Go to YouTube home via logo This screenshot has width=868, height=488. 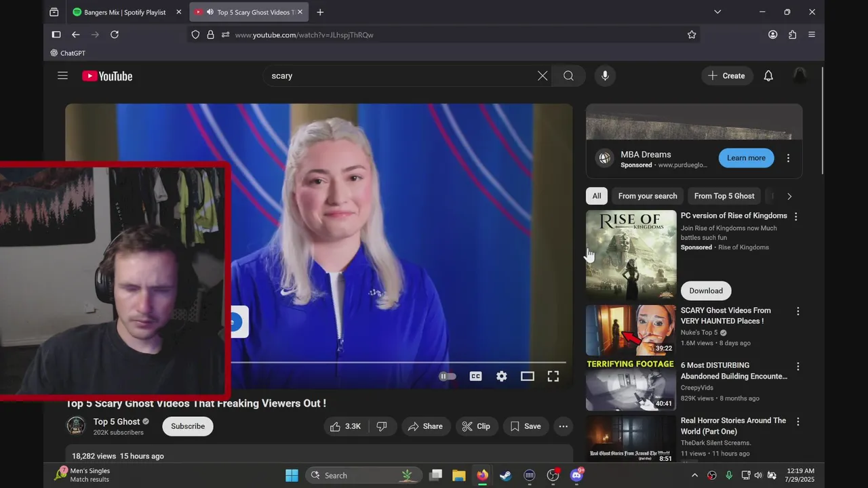pyautogui.click(x=107, y=76)
